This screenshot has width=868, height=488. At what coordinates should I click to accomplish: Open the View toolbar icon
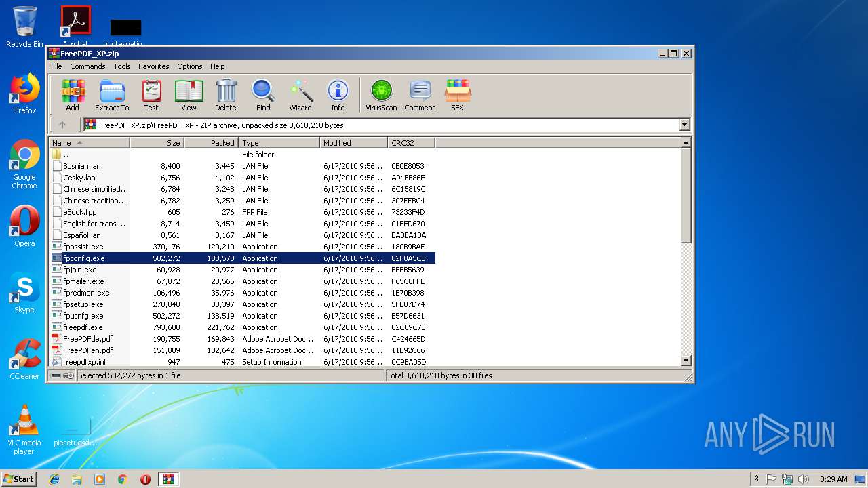189,95
